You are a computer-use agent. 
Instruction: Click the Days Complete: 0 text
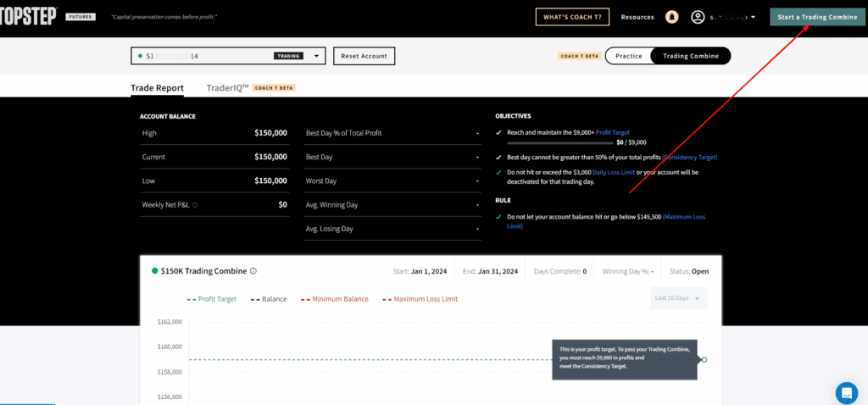click(x=560, y=272)
